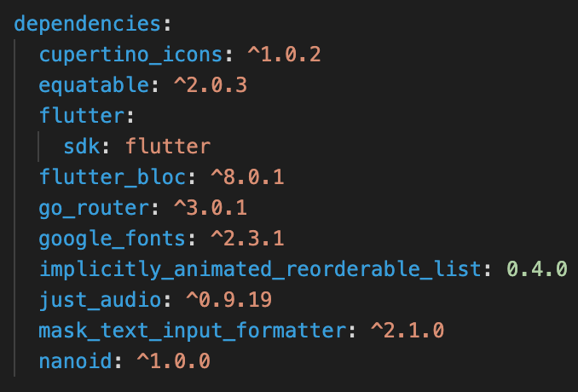Select the cupertino_icons package name
The height and width of the screenshot is (392, 578).
[x=131, y=55]
